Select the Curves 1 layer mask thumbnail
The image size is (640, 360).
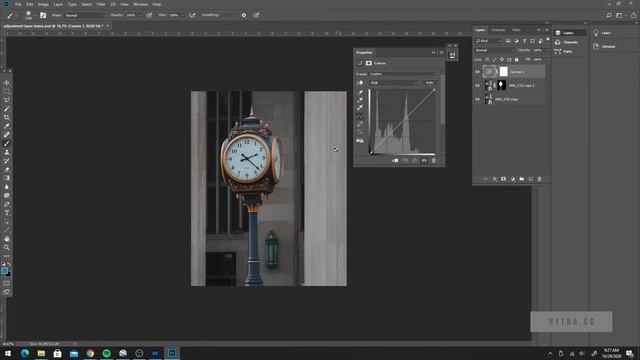(504, 72)
